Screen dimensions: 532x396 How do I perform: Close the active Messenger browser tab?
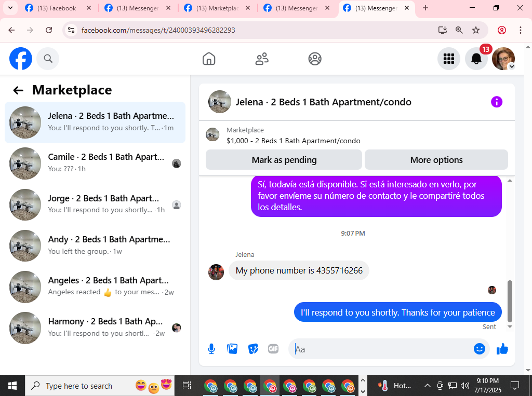[x=407, y=8]
